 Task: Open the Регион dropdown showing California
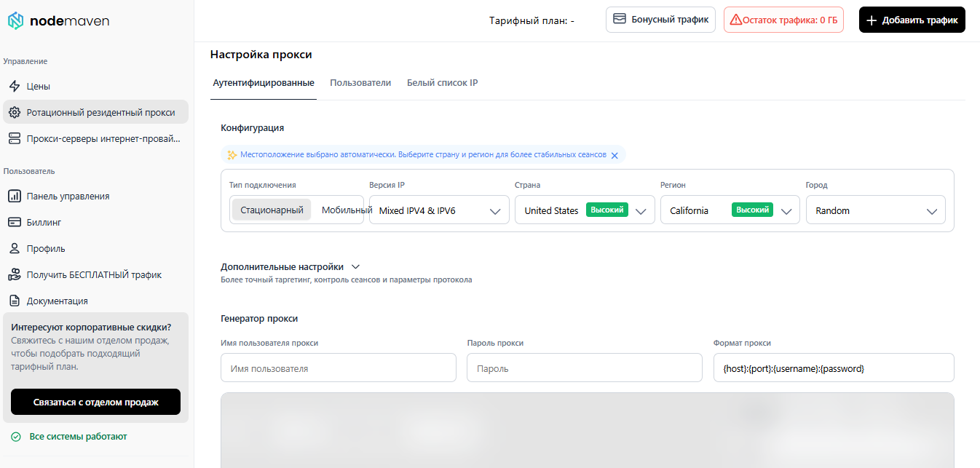pyautogui.click(x=730, y=210)
